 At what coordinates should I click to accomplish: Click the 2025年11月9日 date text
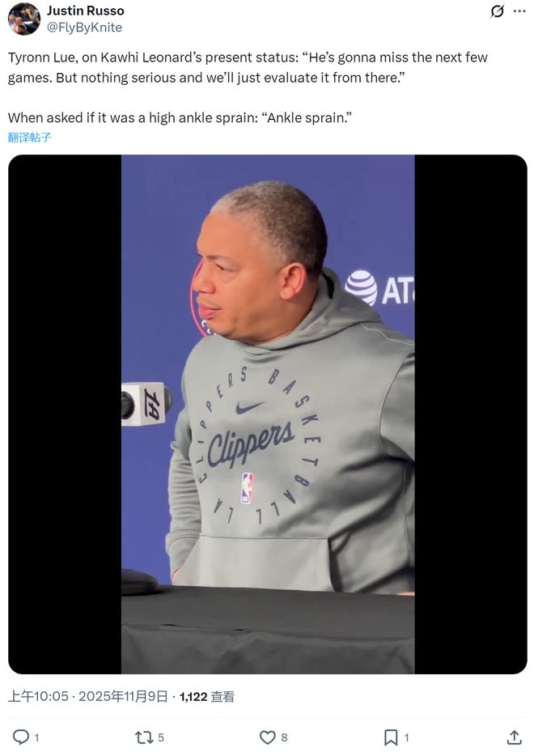pos(123,696)
